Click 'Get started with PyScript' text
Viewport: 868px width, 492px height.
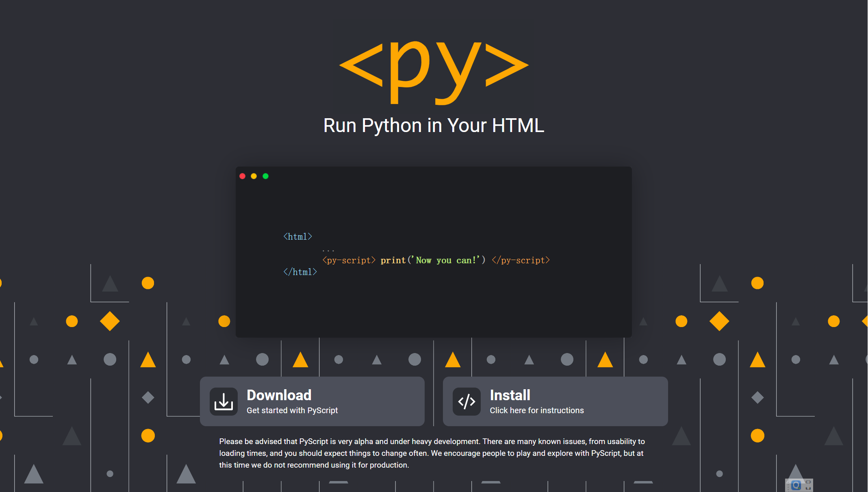(x=292, y=410)
